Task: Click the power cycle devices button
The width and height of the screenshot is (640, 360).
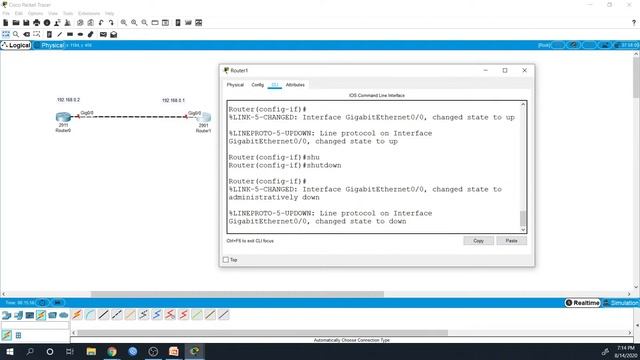Action: click(x=42, y=303)
